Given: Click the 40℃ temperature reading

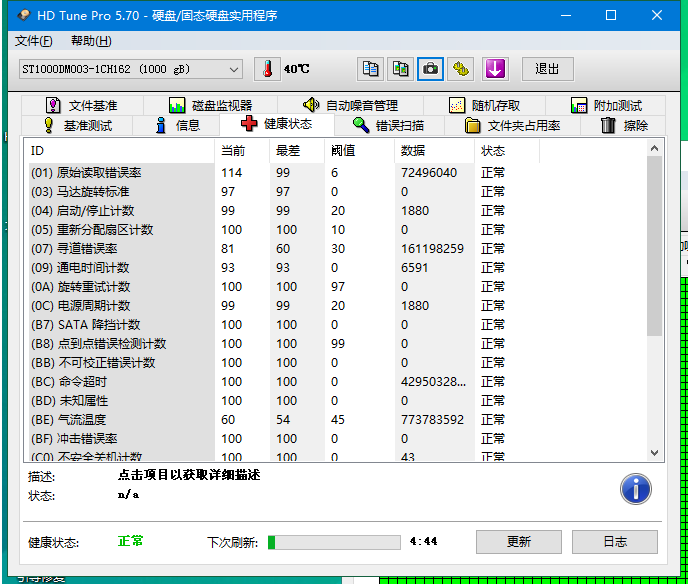Looking at the screenshot, I should coord(297,69).
